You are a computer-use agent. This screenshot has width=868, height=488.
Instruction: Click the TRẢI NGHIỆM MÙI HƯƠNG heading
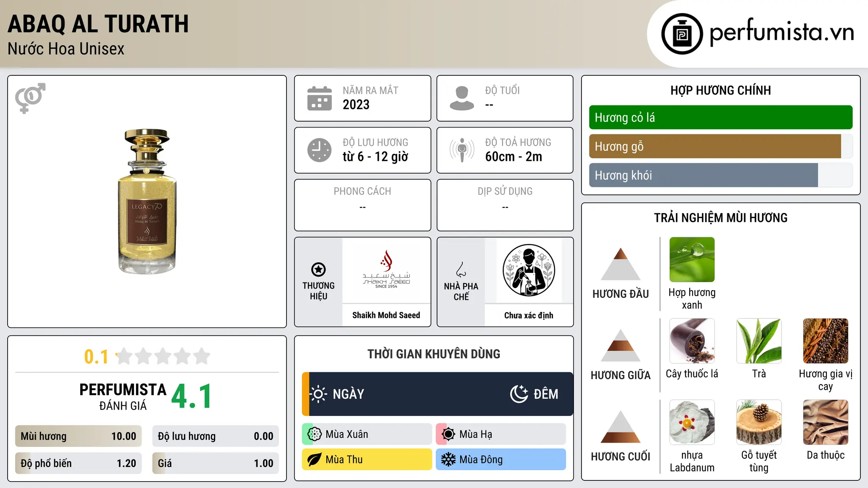[721, 218]
